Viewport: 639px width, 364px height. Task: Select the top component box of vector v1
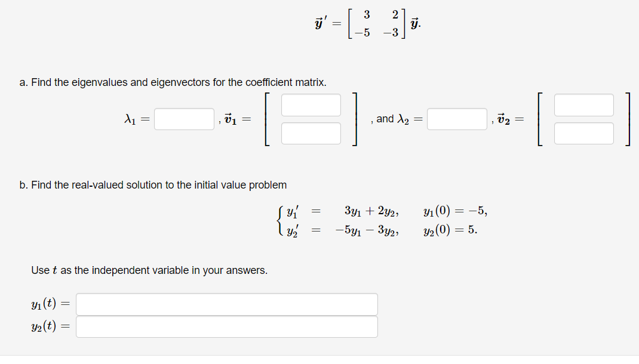(311, 104)
